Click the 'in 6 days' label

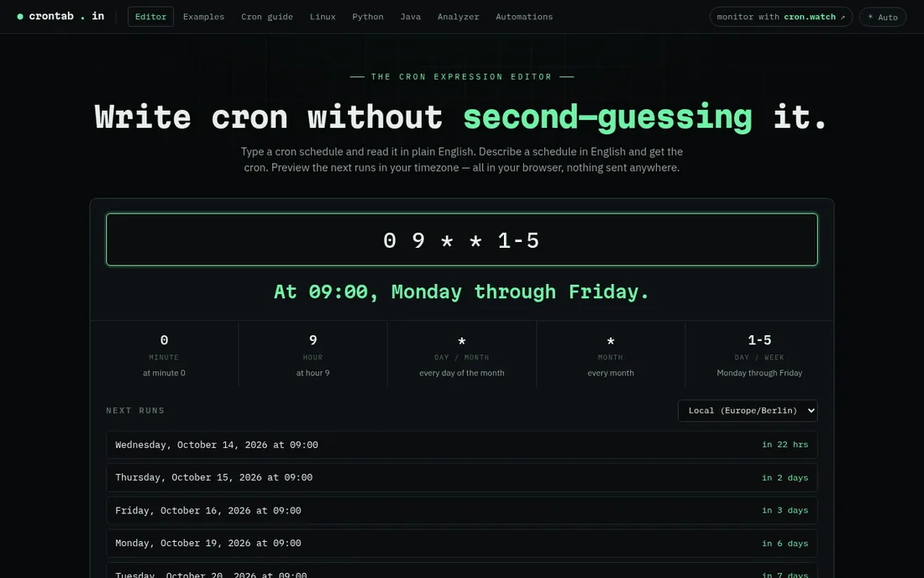tap(785, 544)
